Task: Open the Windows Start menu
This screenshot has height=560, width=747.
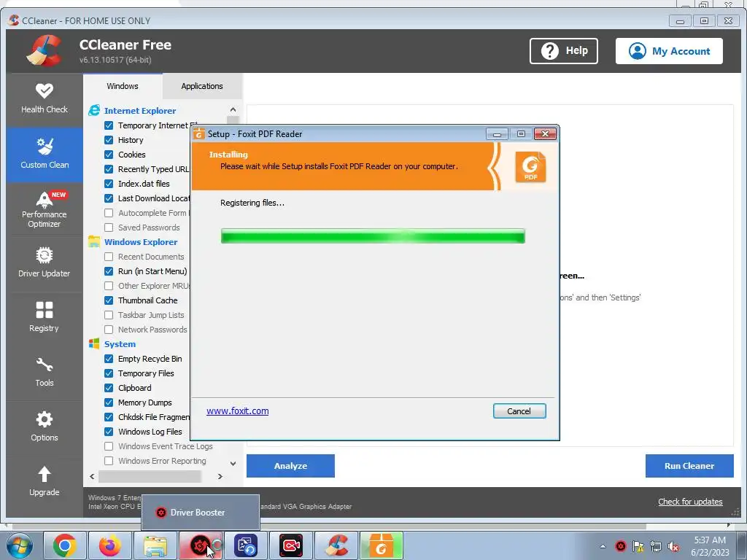Action: point(19,545)
